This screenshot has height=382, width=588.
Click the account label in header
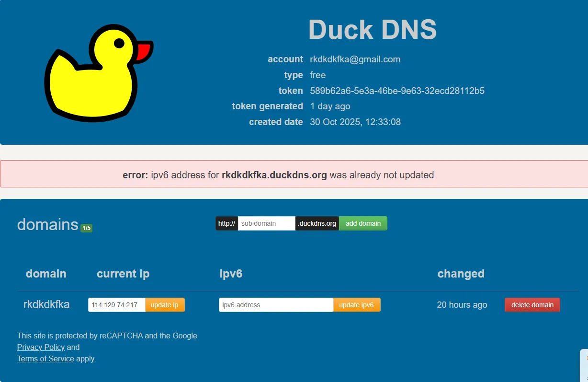(x=285, y=59)
